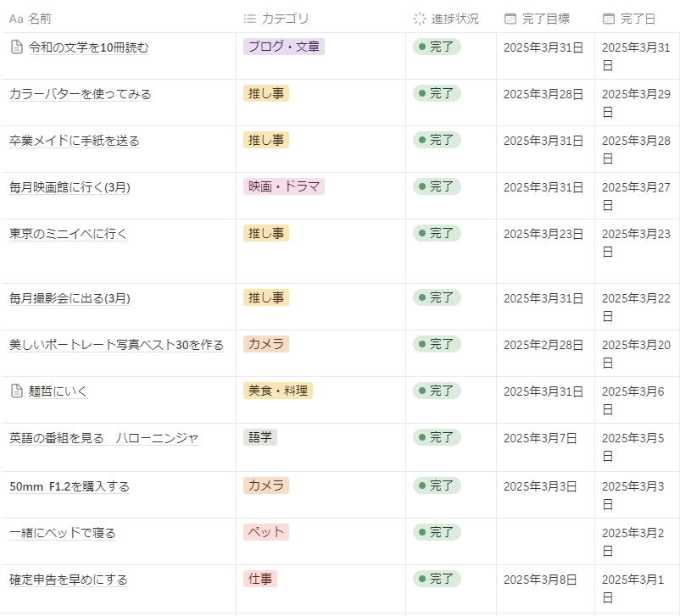Click the calendar icon in 完了目標 header

click(510, 19)
